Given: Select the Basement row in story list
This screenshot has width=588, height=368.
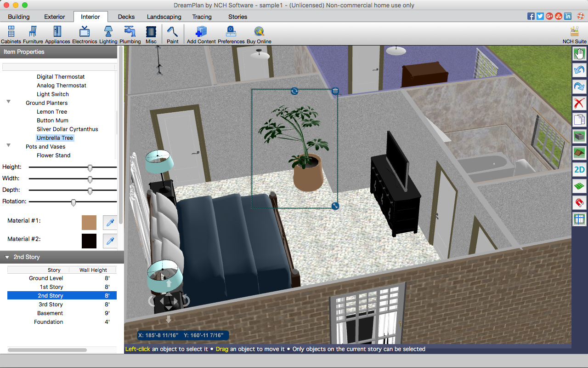Looking at the screenshot, I should (50, 313).
